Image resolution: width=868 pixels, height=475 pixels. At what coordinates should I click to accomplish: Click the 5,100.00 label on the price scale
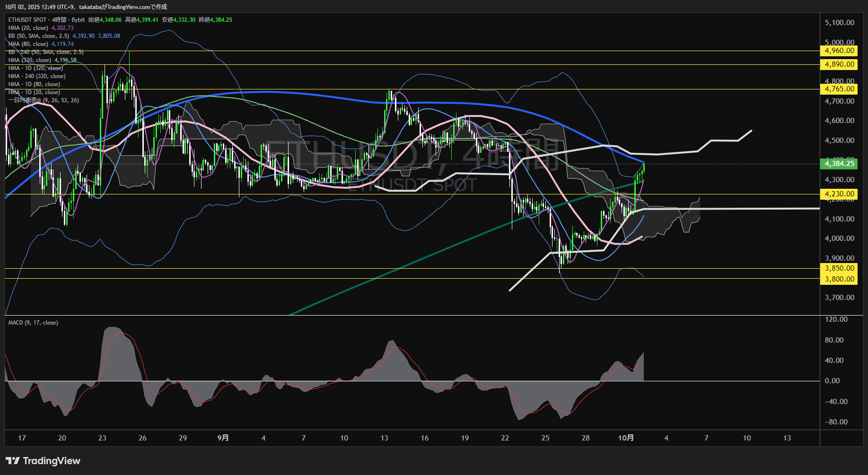click(x=839, y=23)
